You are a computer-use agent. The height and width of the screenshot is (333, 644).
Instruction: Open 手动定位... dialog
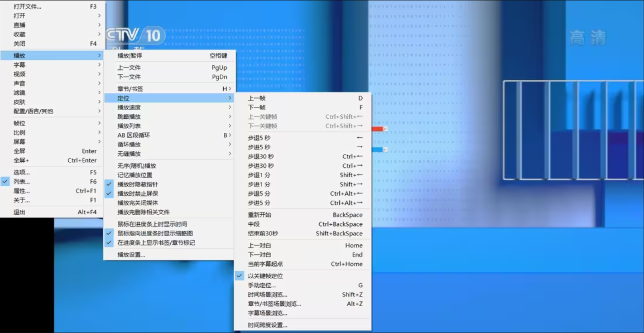[x=303, y=285]
